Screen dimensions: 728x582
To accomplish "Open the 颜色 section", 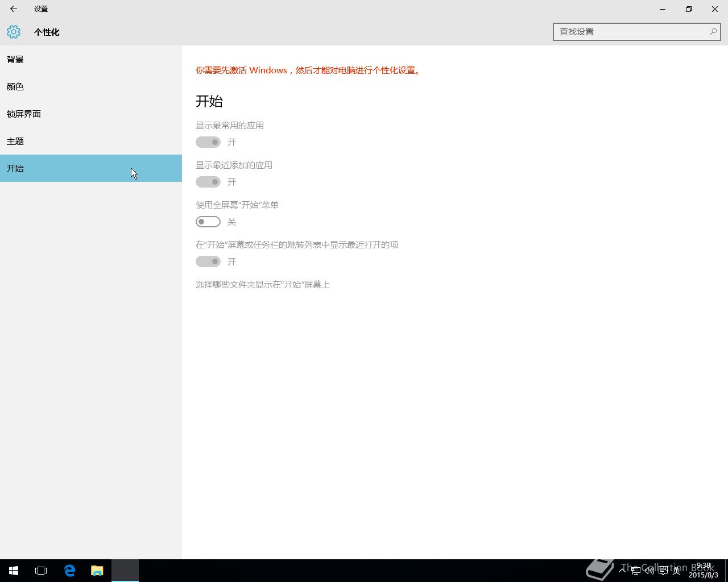I will coord(91,86).
